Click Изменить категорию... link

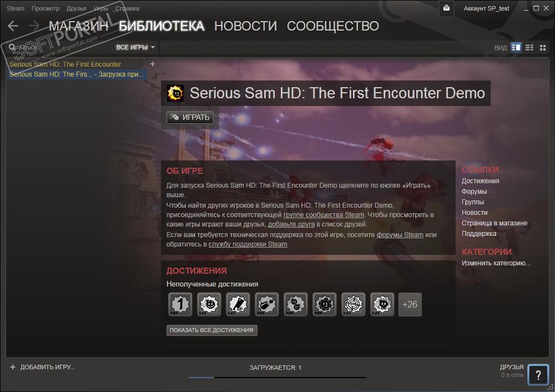pyautogui.click(x=496, y=263)
